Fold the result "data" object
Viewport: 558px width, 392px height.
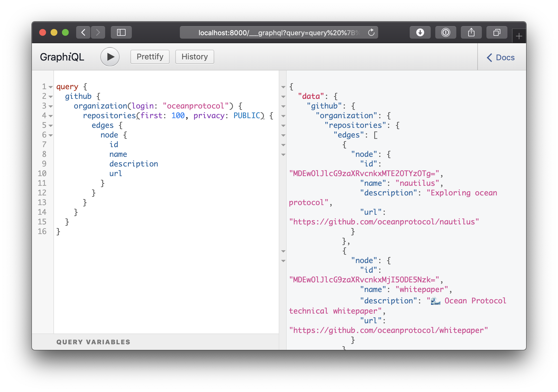(283, 97)
